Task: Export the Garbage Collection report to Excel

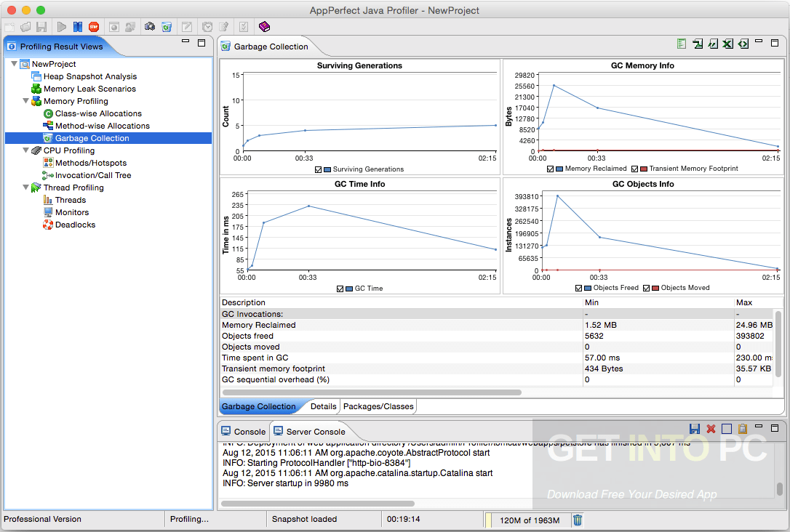Action: [727, 44]
